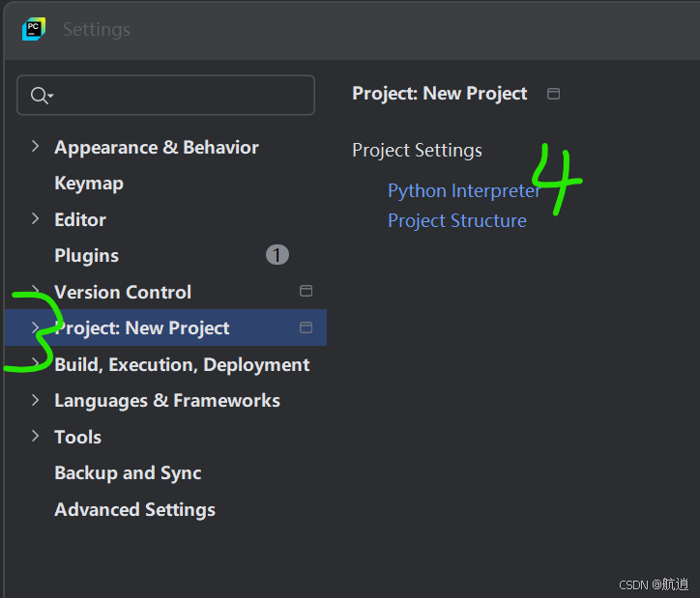Open Backup and Sync settings
Viewport: 700px width, 598px height.
(x=128, y=472)
